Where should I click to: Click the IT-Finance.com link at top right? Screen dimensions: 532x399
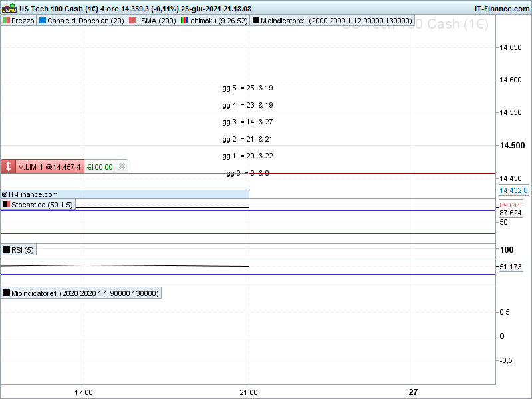[502, 9]
